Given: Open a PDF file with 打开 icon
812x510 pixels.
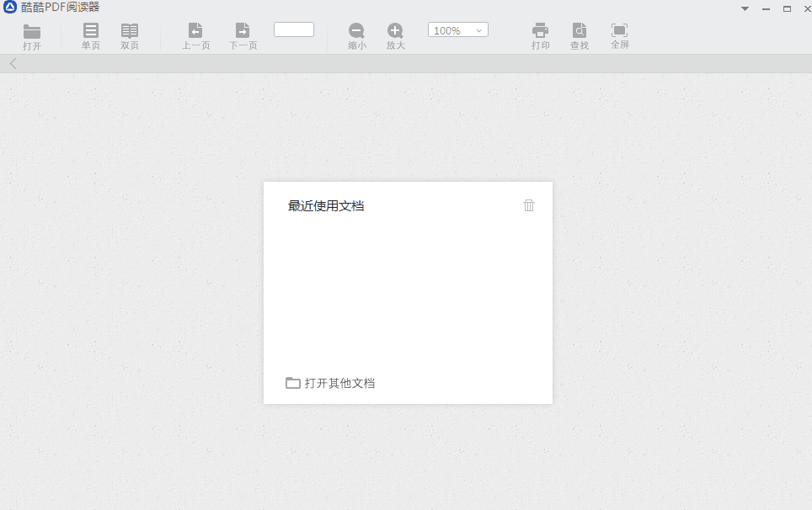Looking at the screenshot, I should (x=33, y=35).
